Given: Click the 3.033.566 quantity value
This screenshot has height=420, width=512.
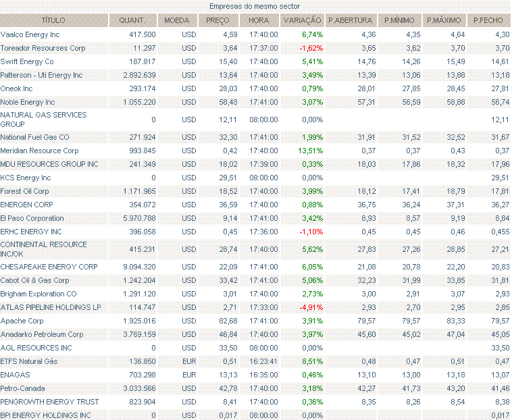Looking at the screenshot, I should (139, 389).
